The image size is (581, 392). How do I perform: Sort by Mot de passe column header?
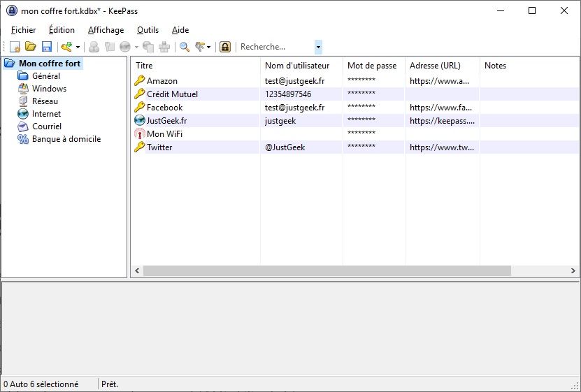(x=374, y=66)
